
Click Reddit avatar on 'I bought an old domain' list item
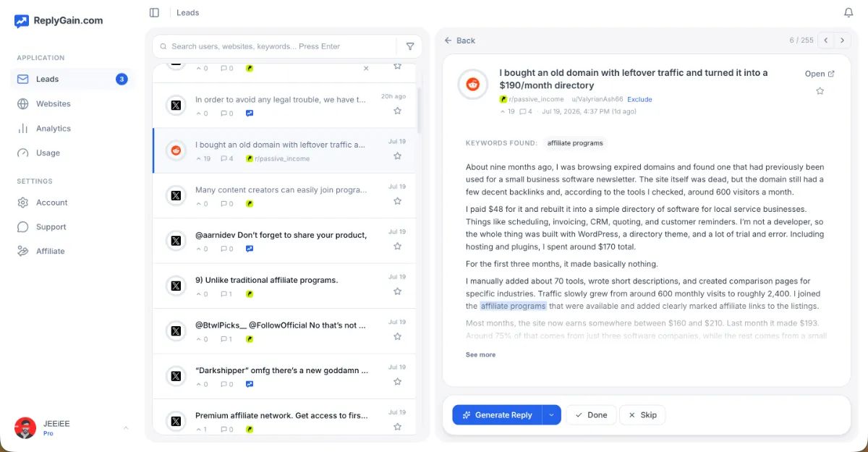[176, 150]
